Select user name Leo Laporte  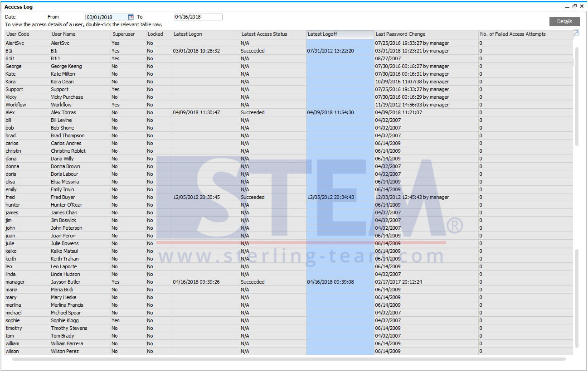64,266
